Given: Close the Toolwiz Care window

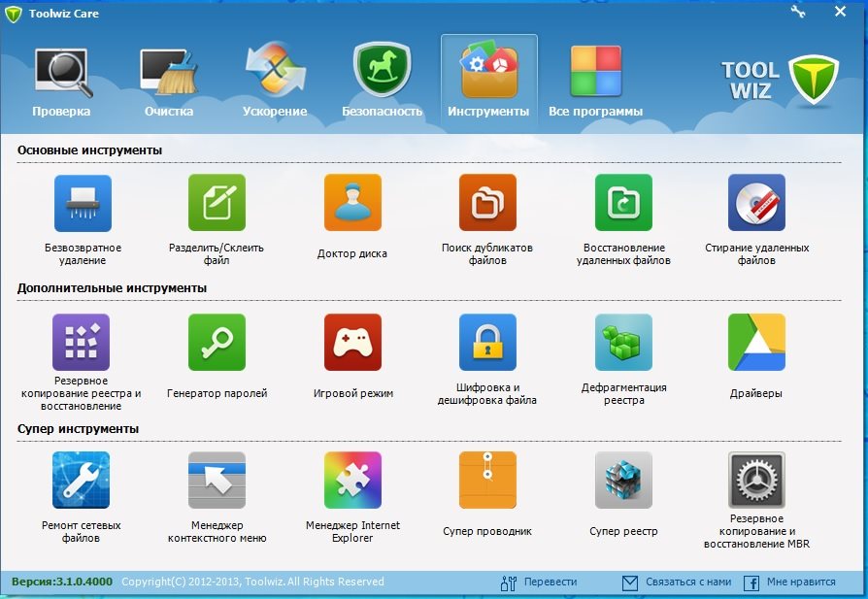Looking at the screenshot, I should (840, 12).
